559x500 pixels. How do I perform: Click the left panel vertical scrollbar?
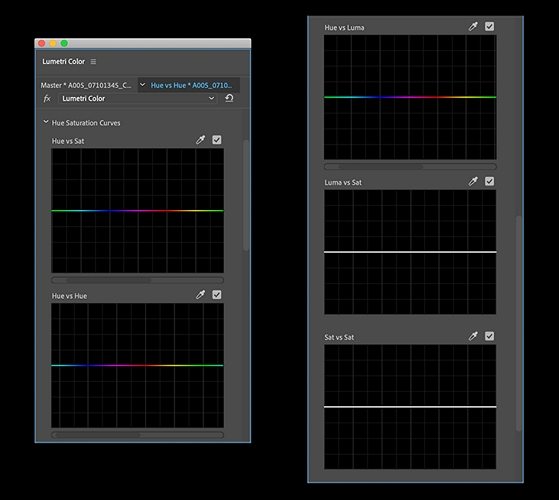point(246,195)
